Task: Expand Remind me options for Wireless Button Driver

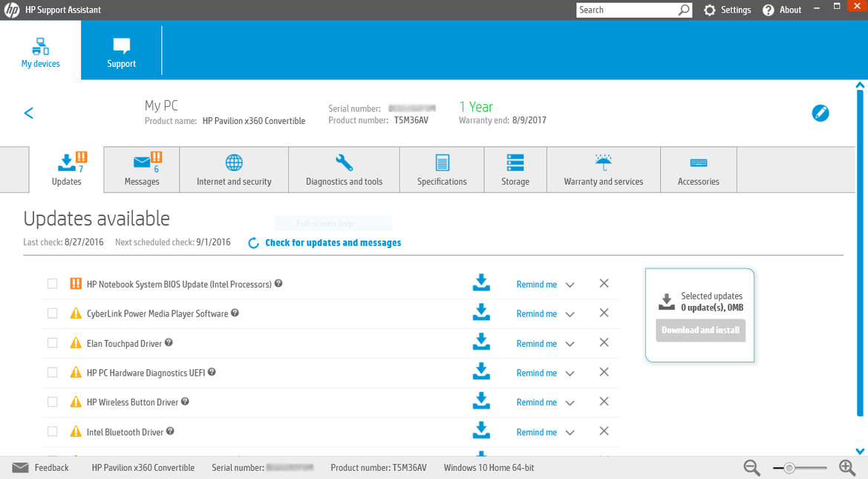Action: coord(570,403)
